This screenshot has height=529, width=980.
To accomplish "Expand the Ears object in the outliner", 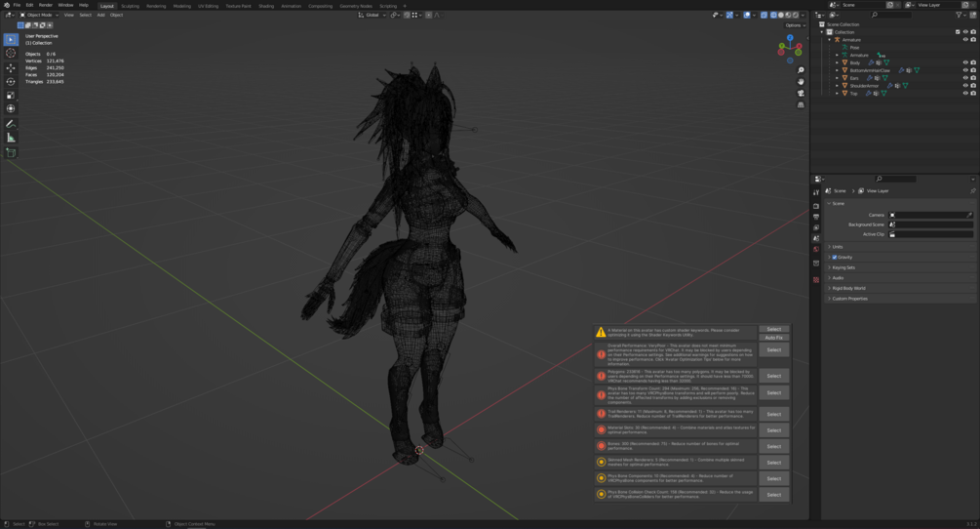I will (x=838, y=78).
